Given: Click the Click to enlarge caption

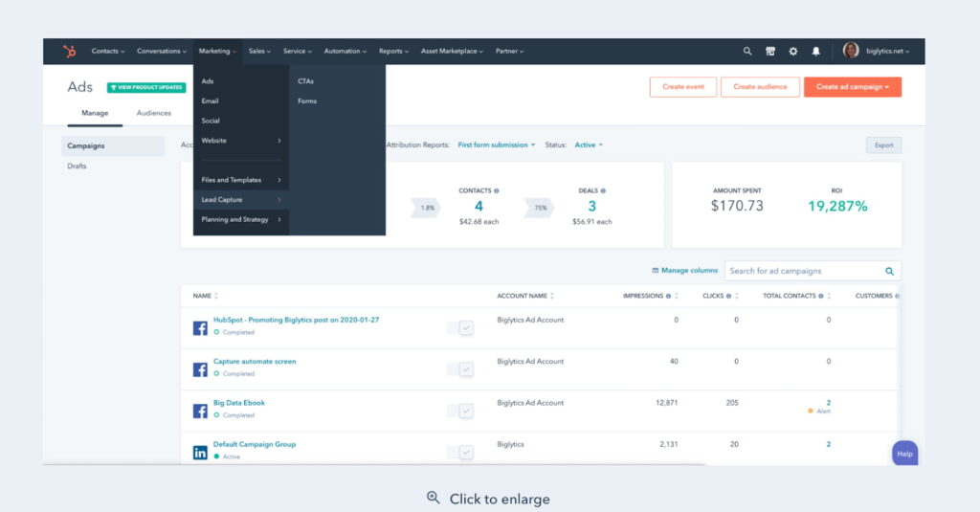Looking at the screenshot, I should [500, 499].
